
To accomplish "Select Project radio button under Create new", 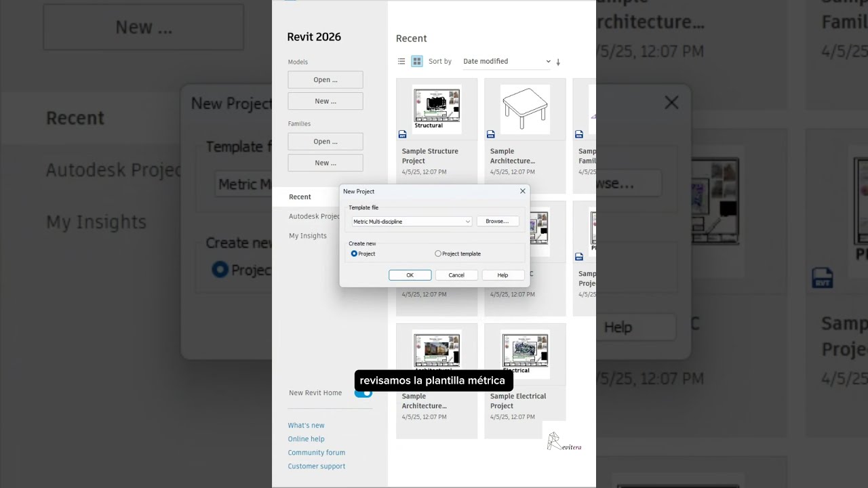I will pos(354,253).
